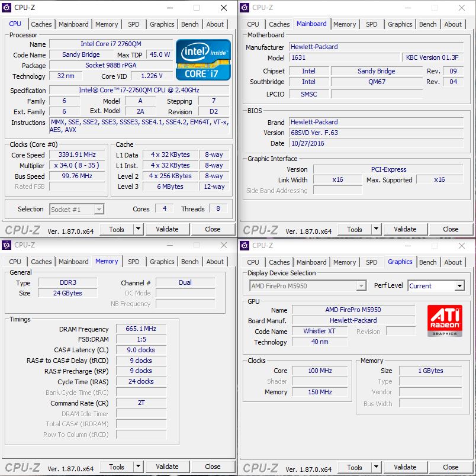
Task: Click Validate in the Memory window
Action: [x=168, y=467]
